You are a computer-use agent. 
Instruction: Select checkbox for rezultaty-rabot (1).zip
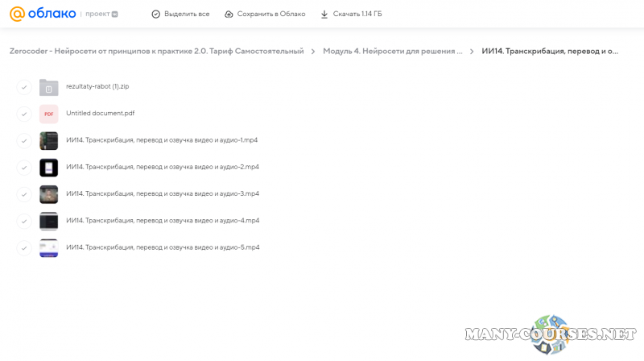pos(24,87)
